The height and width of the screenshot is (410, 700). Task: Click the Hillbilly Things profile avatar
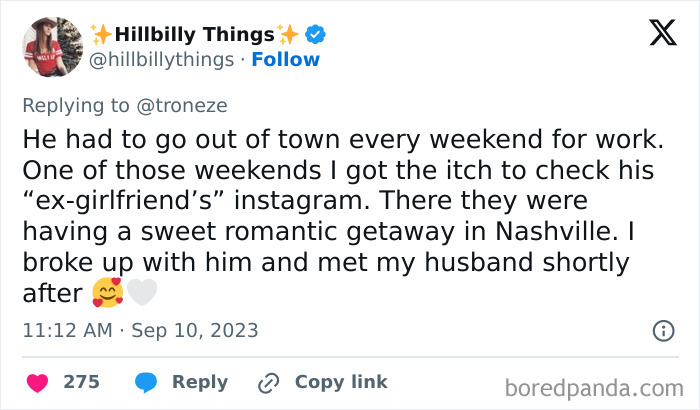point(52,48)
